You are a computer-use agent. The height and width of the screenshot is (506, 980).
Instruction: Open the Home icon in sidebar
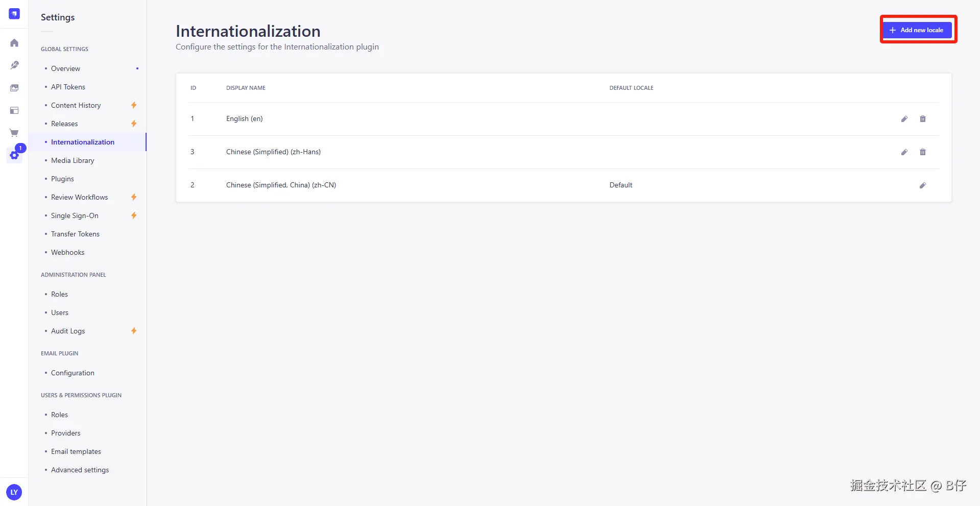[x=14, y=43]
